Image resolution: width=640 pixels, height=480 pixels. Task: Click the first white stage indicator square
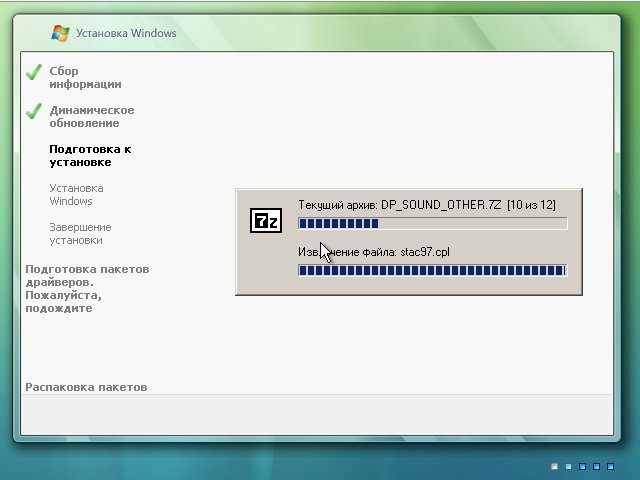point(554,466)
